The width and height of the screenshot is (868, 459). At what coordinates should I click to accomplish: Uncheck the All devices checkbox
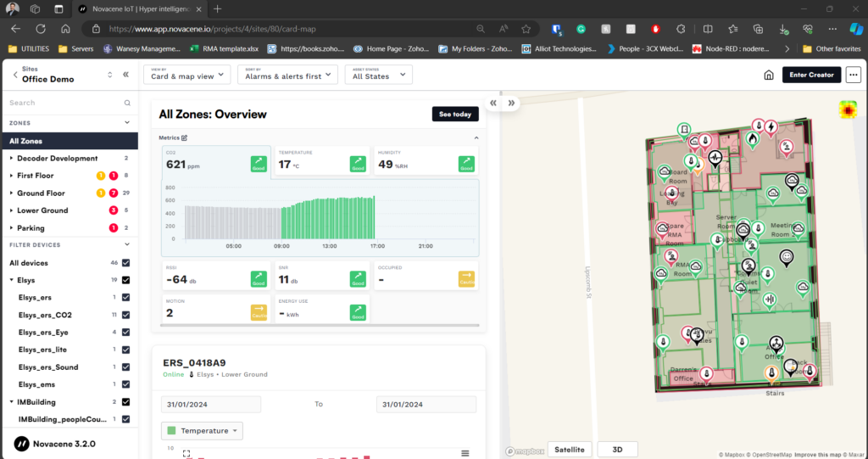(125, 263)
